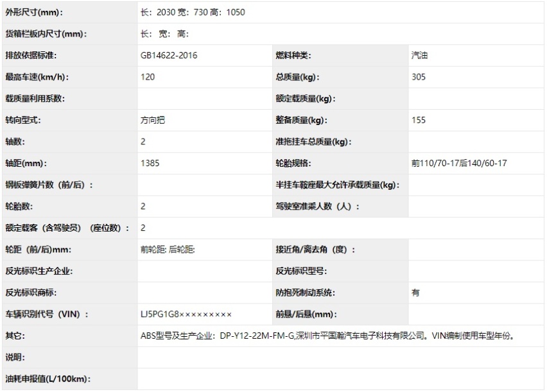Select the 反光标识商标 label
Screen dimensions: 547x392
coord(31,293)
